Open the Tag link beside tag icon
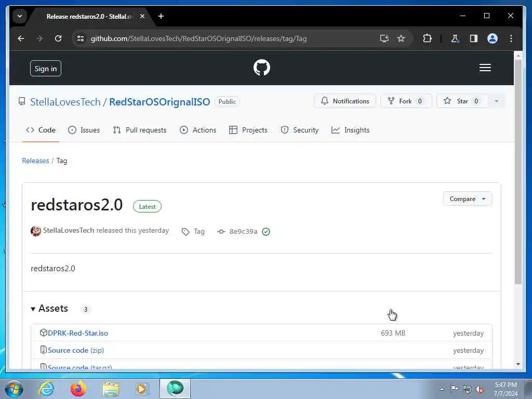Screen dimensions: 532x399 [x=199, y=231]
